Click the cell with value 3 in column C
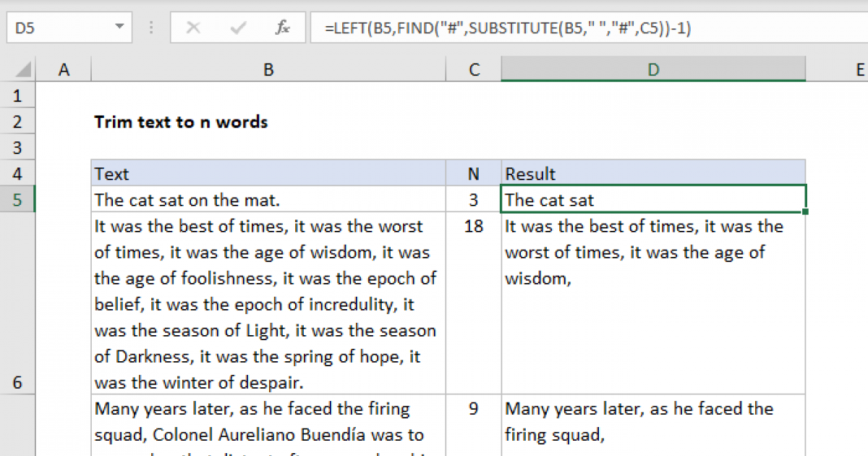The image size is (868, 456). pyautogui.click(x=474, y=200)
